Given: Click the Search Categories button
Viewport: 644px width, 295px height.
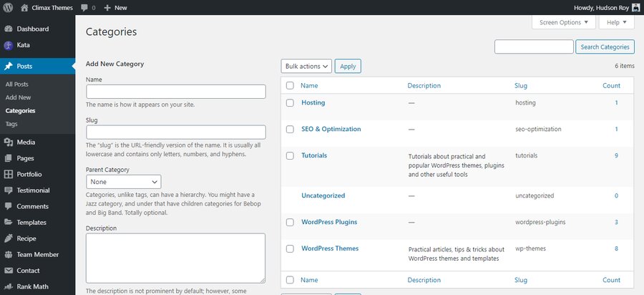Looking at the screenshot, I should tap(605, 47).
